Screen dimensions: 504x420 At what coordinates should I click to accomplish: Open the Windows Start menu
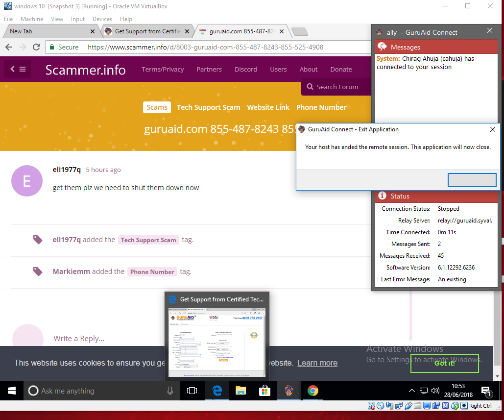tap(12, 391)
